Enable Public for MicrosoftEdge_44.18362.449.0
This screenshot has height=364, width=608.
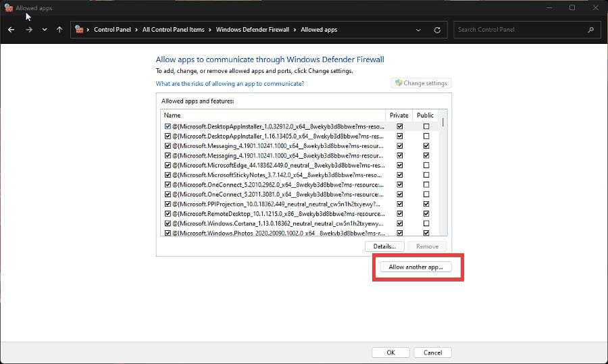click(x=426, y=165)
